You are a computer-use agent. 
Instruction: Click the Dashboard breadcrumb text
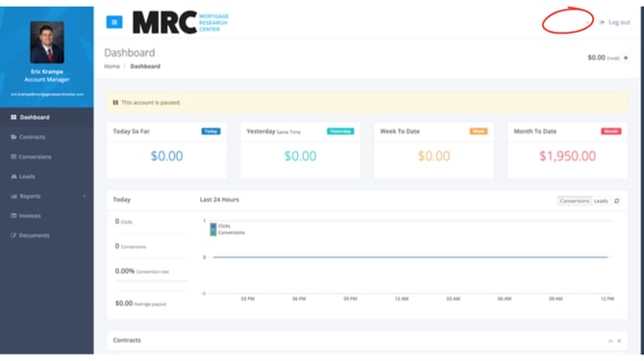click(x=145, y=66)
